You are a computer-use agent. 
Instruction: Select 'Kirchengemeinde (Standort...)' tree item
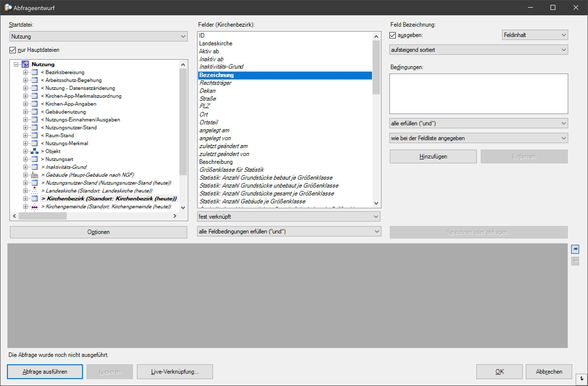click(106, 207)
